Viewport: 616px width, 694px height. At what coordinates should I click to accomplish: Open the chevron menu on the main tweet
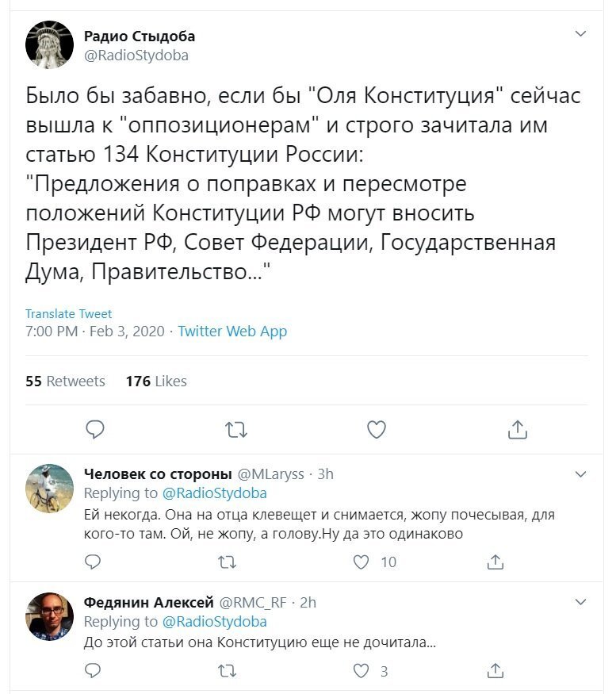[580, 33]
